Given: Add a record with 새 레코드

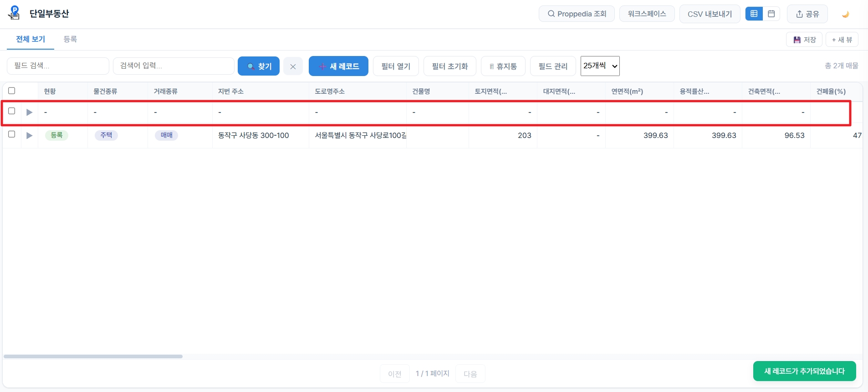Looking at the screenshot, I should [338, 66].
